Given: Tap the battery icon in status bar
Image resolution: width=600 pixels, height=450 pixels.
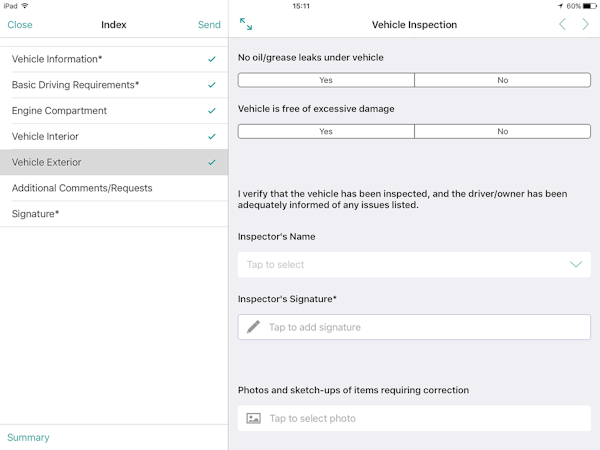Looking at the screenshot, I should (589, 6).
